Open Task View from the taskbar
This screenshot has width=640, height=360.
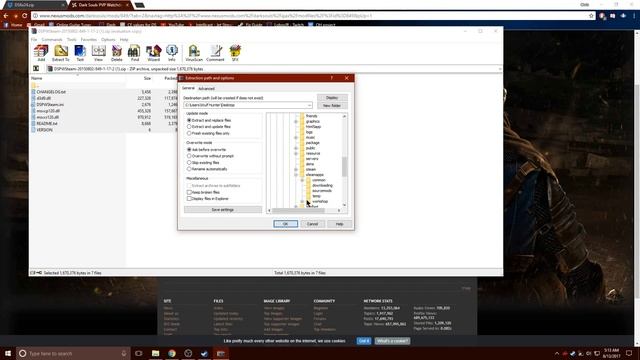coord(138,353)
